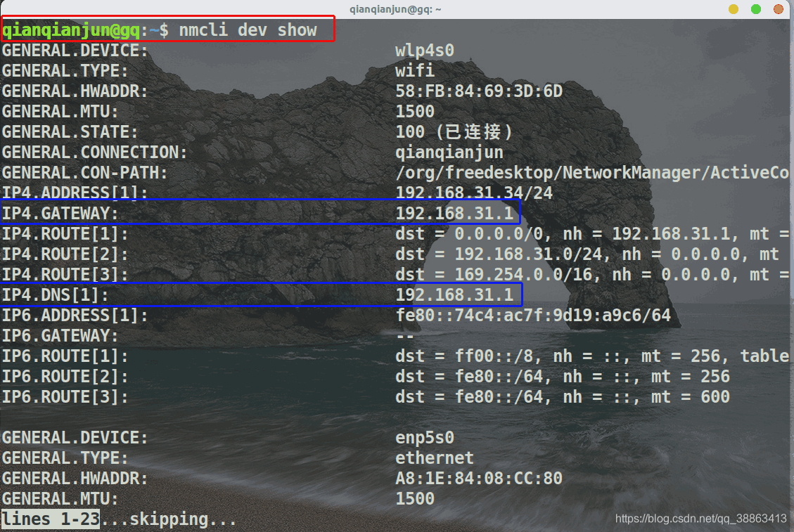Click the green maximize button
Screen dimensions: 794x532
(755, 9)
